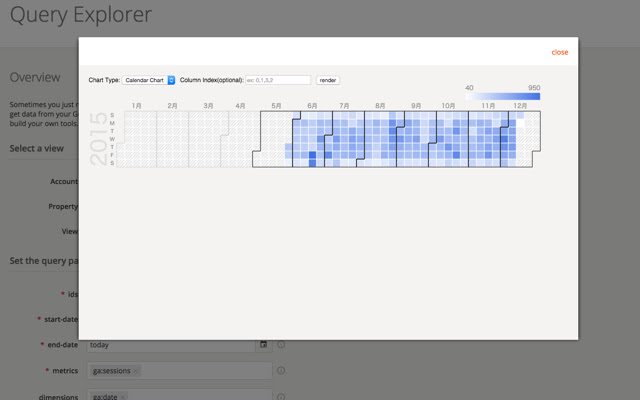Screen dimensions: 640x400
Task: Select the 3月 month label
Action: [208, 106]
